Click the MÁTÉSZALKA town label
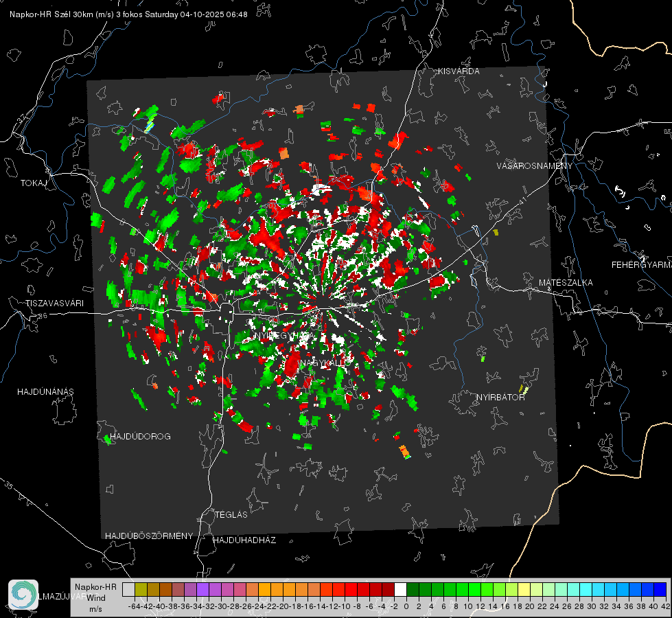Screen dimensions: 672x618 pyautogui.click(x=566, y=283)
